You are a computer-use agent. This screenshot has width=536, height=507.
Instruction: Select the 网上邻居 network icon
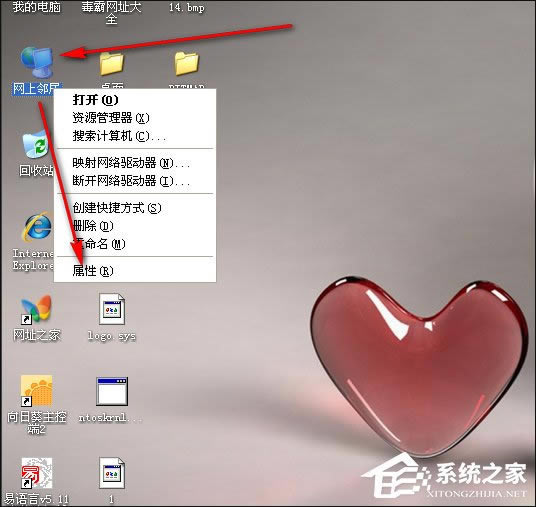[x=37, y=63]
